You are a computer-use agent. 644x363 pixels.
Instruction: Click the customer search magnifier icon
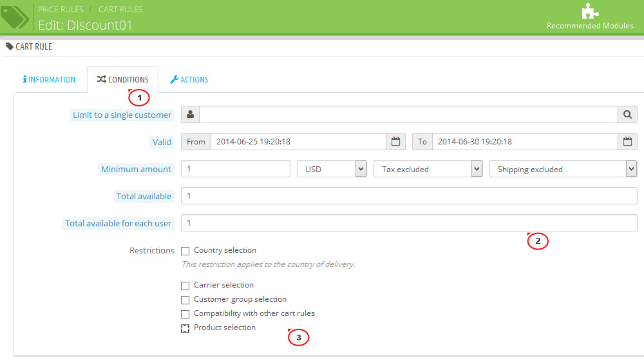627,114
